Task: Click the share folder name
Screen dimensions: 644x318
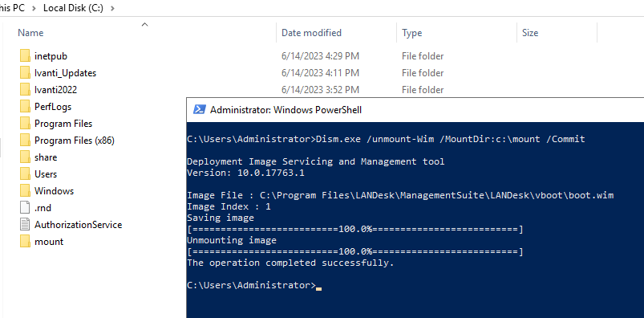Action: pos(46,157)
